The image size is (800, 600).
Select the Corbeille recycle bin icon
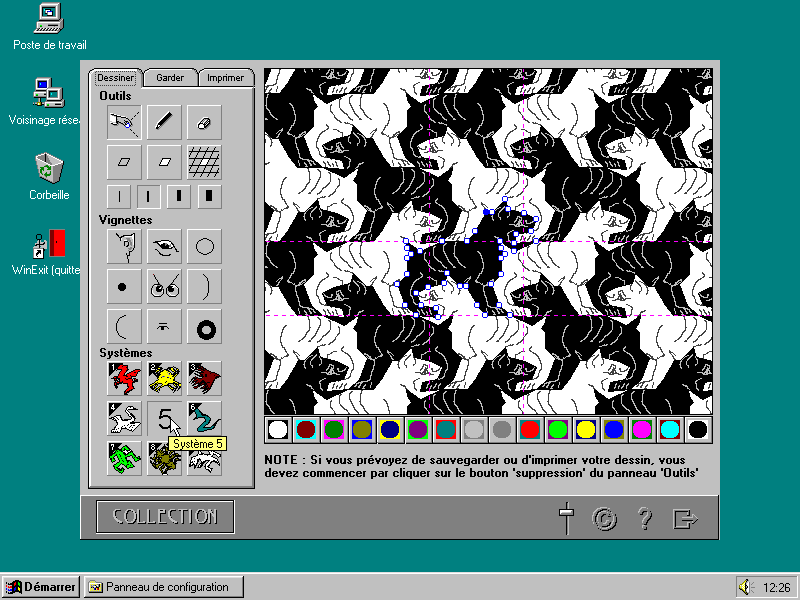coord(49,177)
